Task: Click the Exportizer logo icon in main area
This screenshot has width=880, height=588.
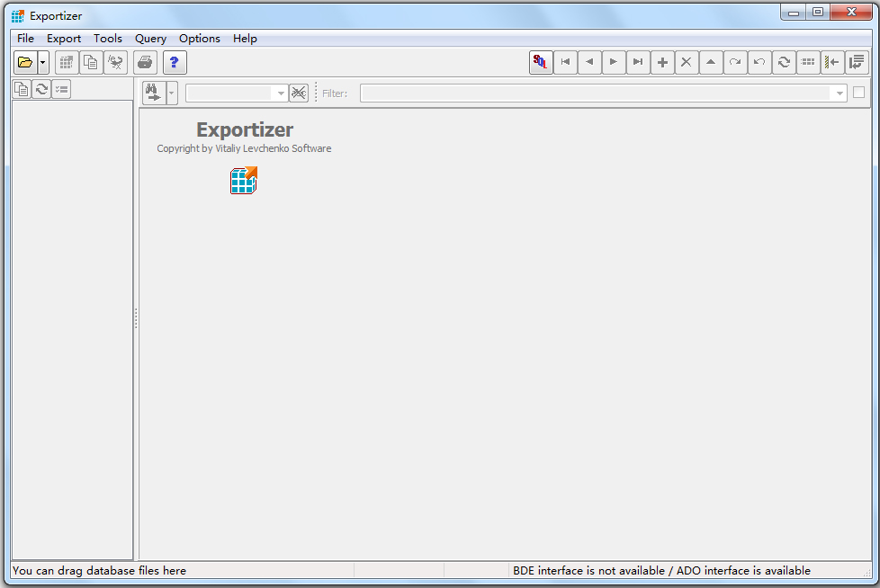Action: click(244, 180)
